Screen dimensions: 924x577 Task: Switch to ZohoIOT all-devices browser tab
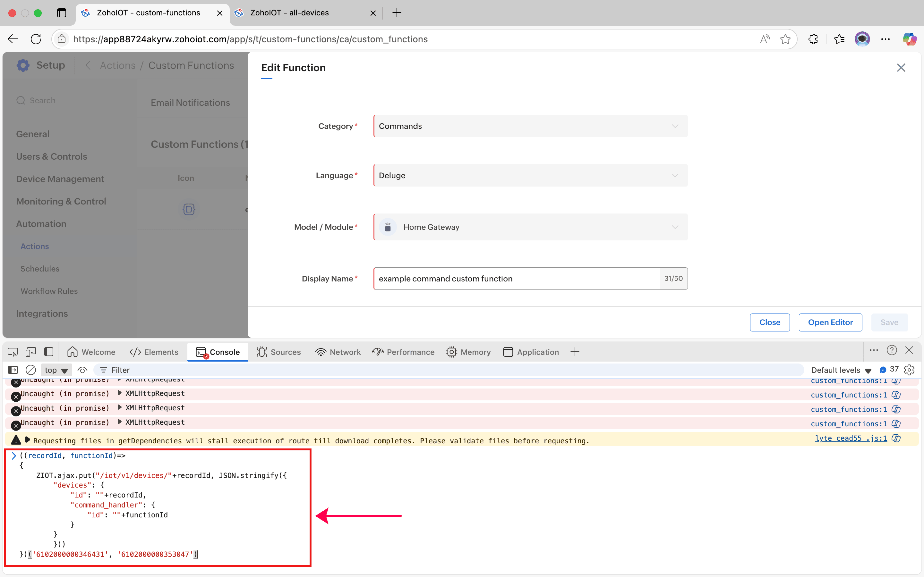click(x=289, y=13)
